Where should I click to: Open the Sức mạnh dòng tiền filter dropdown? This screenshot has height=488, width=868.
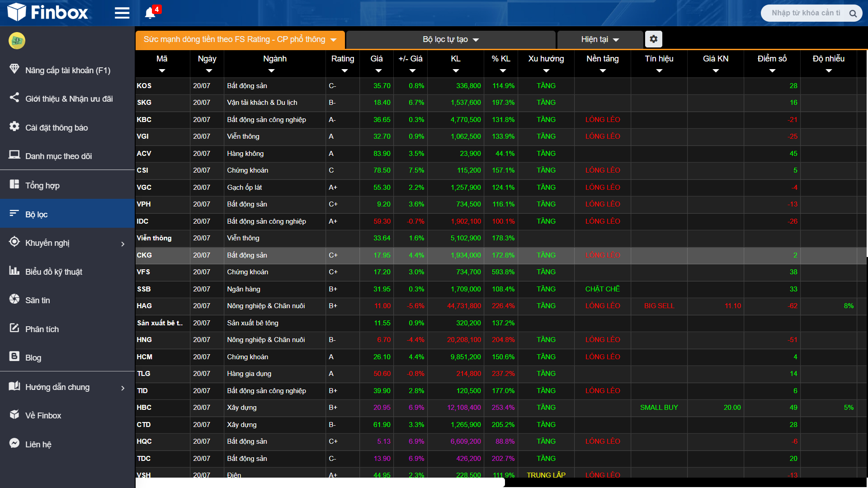click(240, 40)
